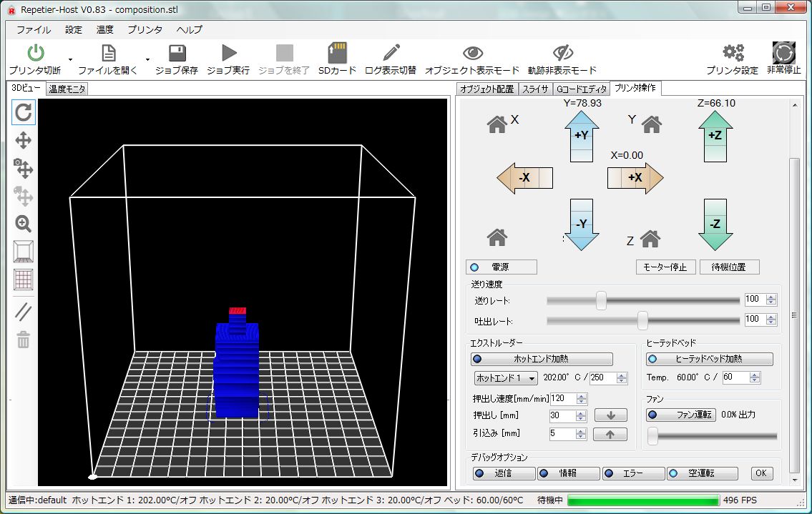812x514 pixels.
Task: Click the hotend temperature stepper
Action: [622, 378]
